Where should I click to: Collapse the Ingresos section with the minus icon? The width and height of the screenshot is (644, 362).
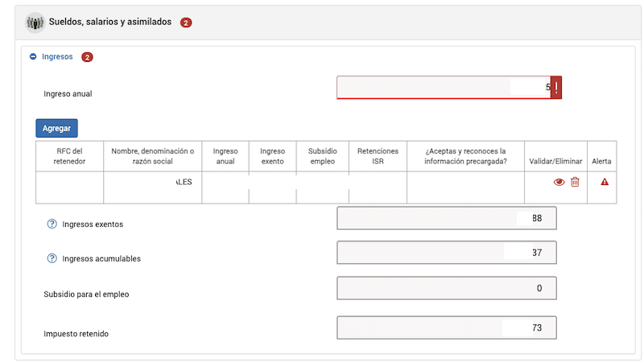(x=33, y=57)
